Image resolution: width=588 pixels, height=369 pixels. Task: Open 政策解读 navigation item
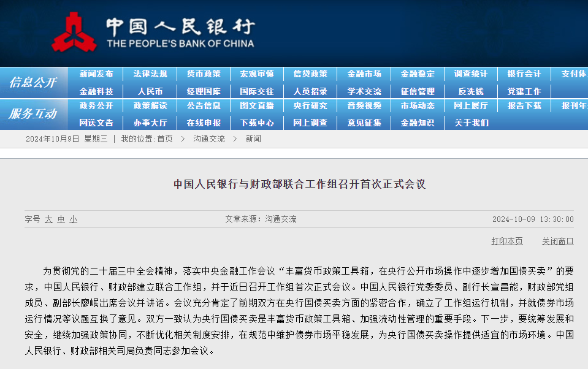[150, 106]
